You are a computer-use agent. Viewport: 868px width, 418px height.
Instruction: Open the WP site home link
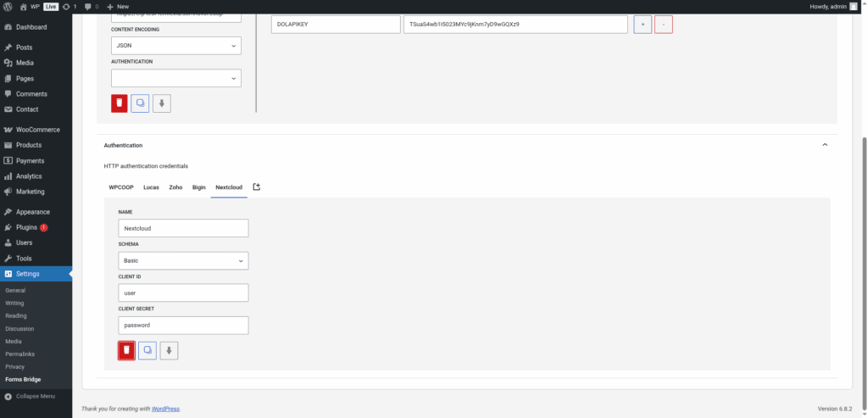[30, 7]
